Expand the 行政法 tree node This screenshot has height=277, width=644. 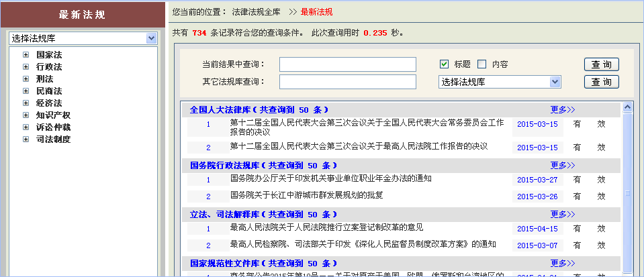click(26, 66)
